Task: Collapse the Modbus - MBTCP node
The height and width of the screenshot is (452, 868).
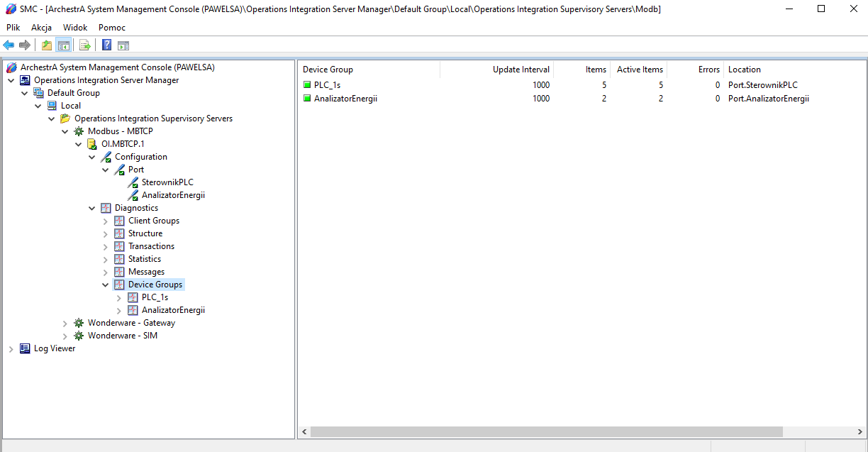Action: (65, 131)
